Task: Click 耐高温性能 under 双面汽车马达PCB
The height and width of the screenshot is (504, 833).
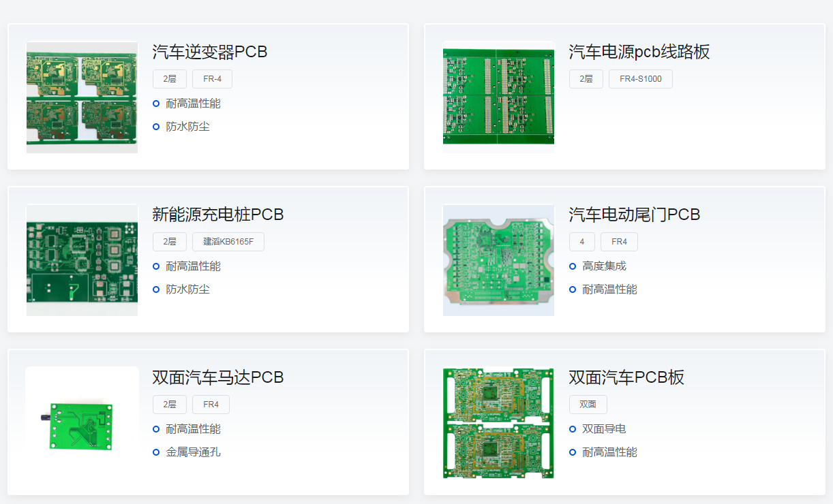Action: (194, 429)
